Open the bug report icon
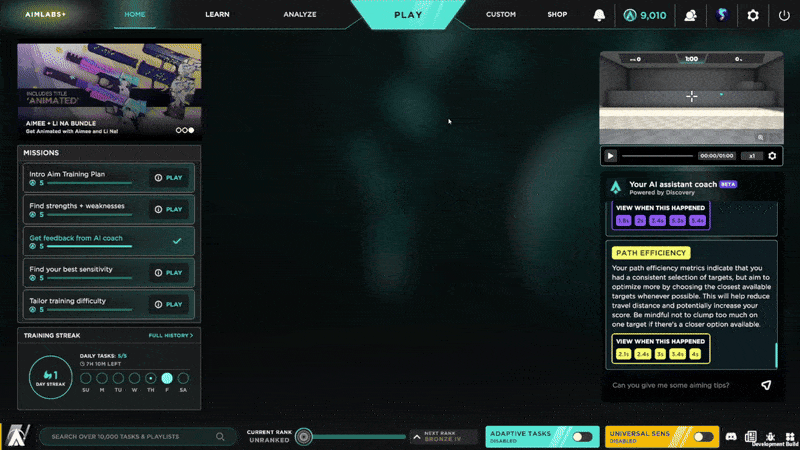This screenshot has height=450, width=800. point(770,437)
